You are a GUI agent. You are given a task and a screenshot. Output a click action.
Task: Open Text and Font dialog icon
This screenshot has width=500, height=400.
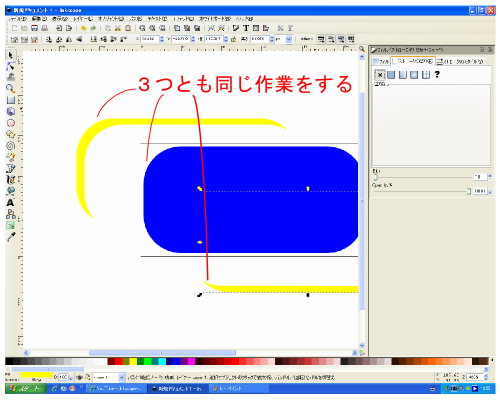coord(246,28)
